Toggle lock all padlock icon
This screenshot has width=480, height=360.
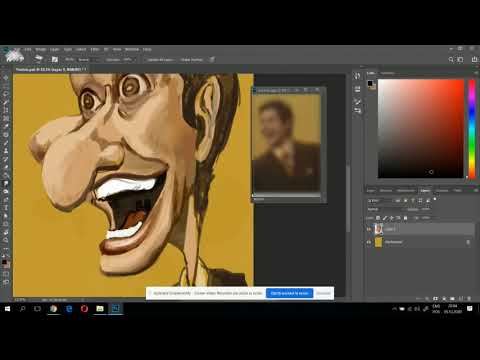406,218
